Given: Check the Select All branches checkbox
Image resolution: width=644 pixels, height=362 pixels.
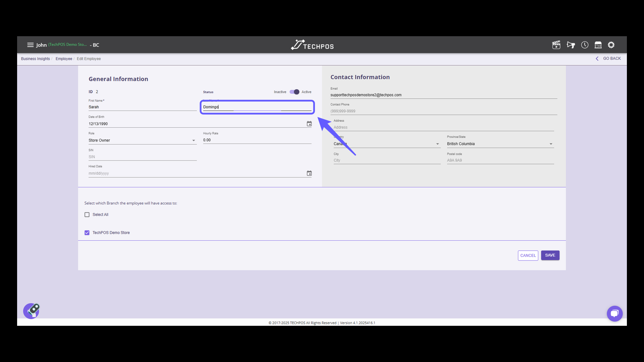Looking at the screenshot, I should click(87, 215).
